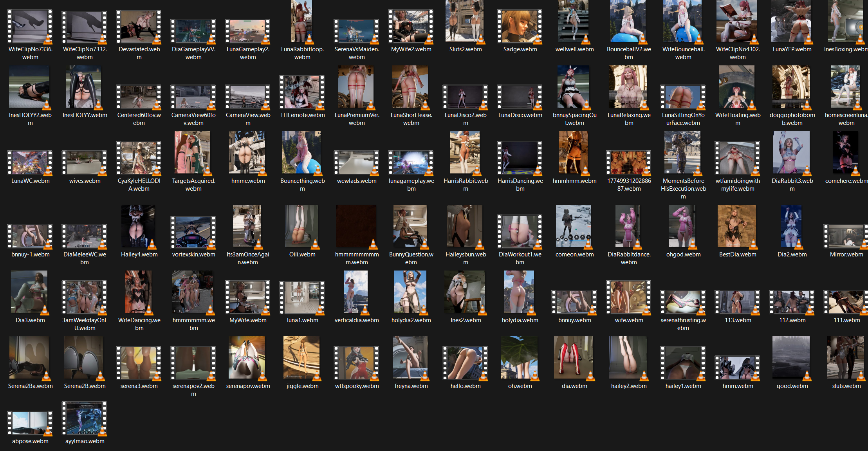This screenshot has width=868, height=451.
Task: Choose the DiaMeleeWC.webm video icon
Action: [x=85, y=236]
